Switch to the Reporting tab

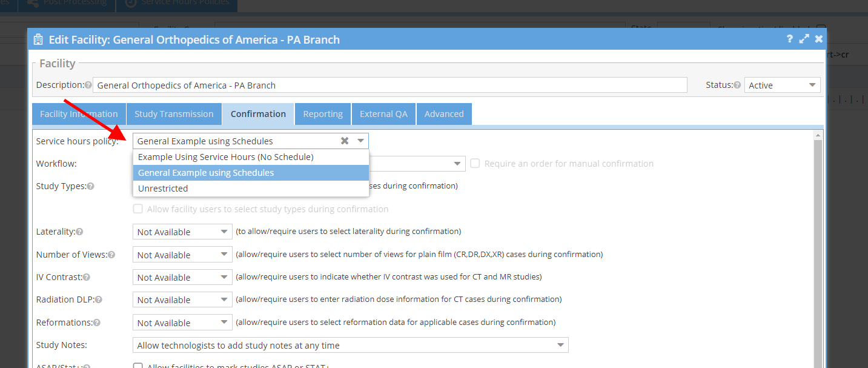click(x=323, y=114)
